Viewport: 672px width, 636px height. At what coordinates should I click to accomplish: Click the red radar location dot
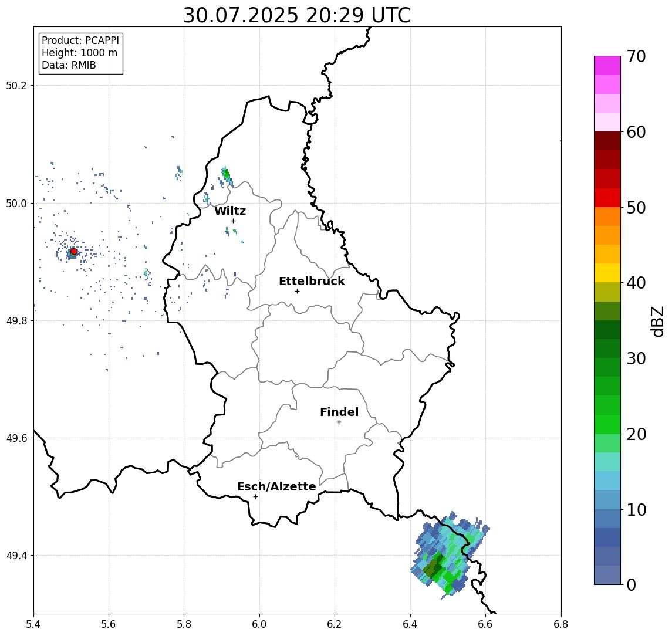(x=74, y=252)
